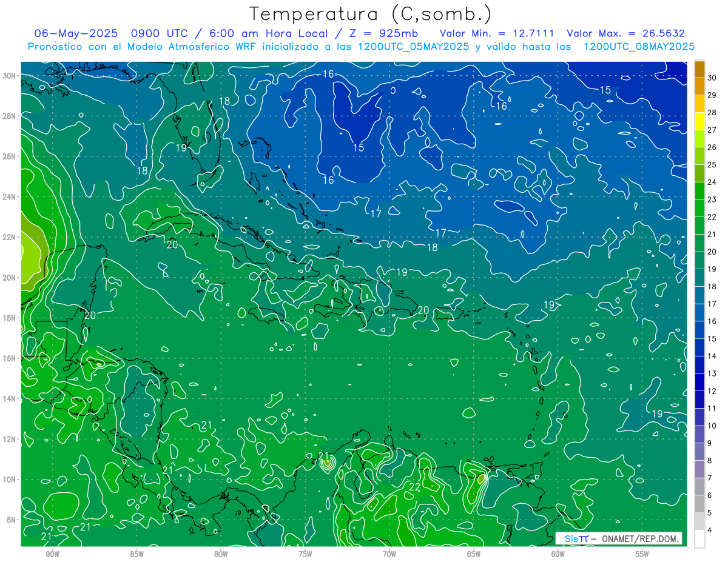The image size is (728, 562).
Task: Click color scale label '11'
Action: click(x=712, y=408)
